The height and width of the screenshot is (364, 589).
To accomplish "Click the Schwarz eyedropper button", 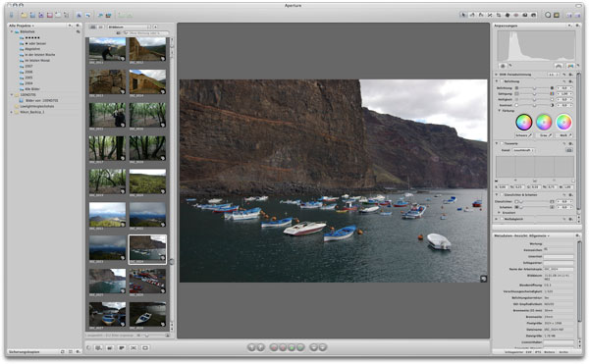I will point(523,135).
